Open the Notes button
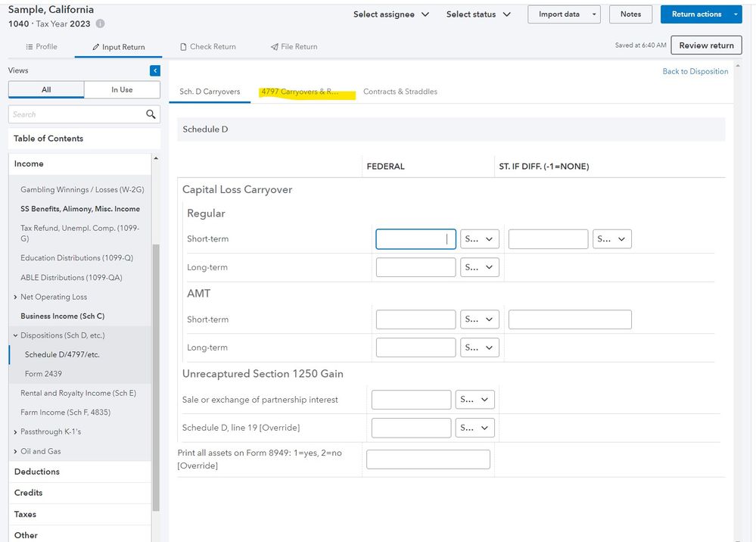This screenshot has height=542, width=756. [630, 14]
